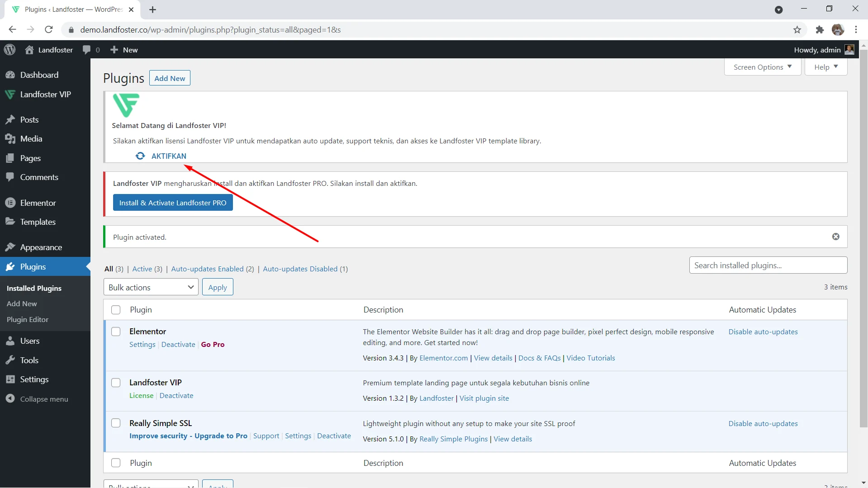Open browser extensions puzzle icon
The image size is (868, 488).
point(820,30)
